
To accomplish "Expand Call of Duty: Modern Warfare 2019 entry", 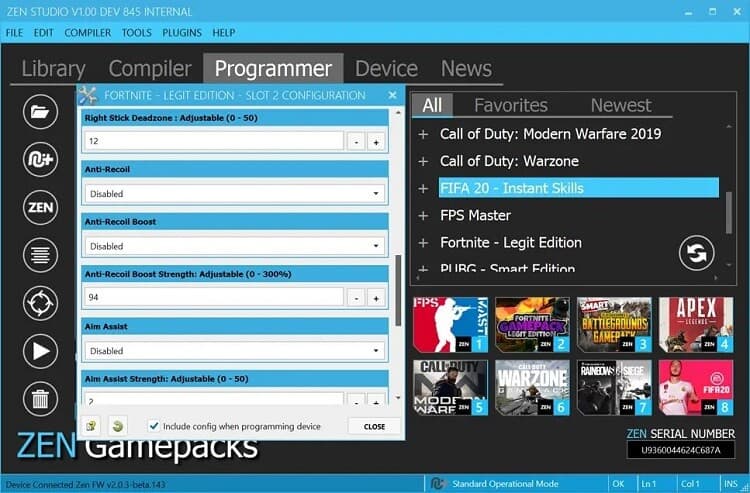I will (x=423, y=134).
